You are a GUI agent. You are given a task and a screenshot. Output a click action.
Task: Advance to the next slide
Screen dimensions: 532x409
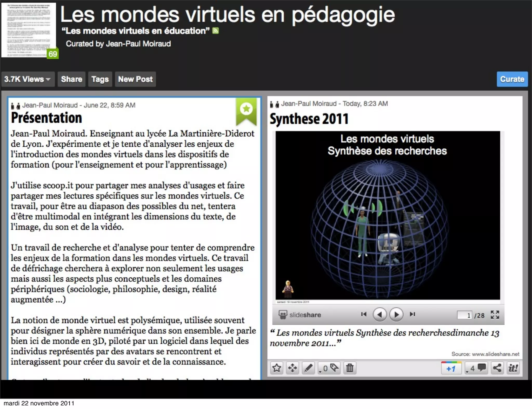pyautogui.click(x=396, y=314)
